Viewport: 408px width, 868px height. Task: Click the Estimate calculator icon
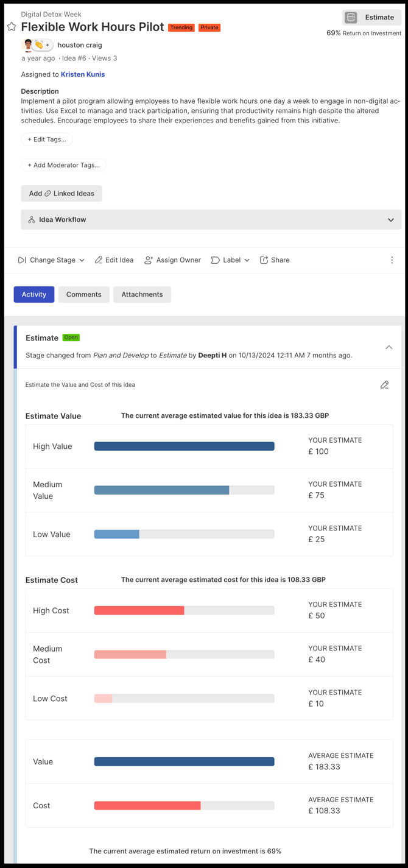(351, 18)
